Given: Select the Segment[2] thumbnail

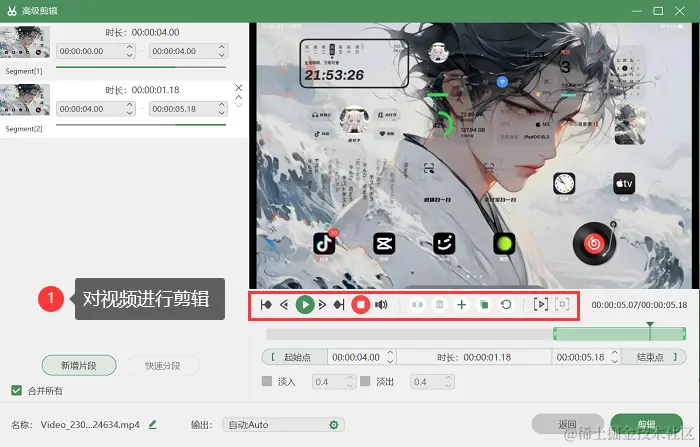Looking at the screenshot, I should pyautogui.click(x=25, y=100).
